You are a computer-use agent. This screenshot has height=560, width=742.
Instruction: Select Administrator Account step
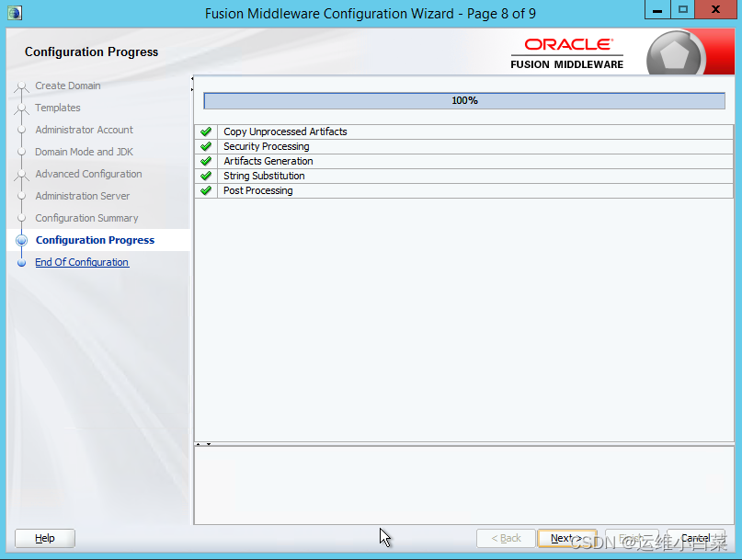(x=85, y=130)
